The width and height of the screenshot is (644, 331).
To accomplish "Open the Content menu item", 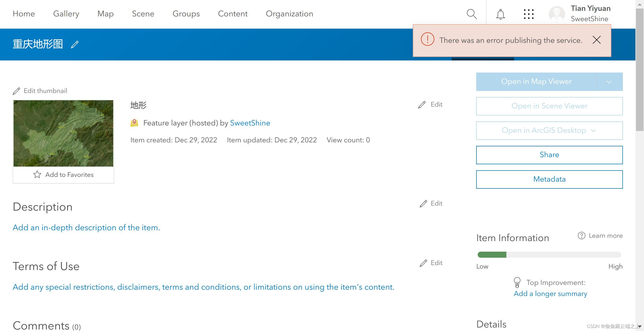I will pyautogui.click(x=233, y=14).
